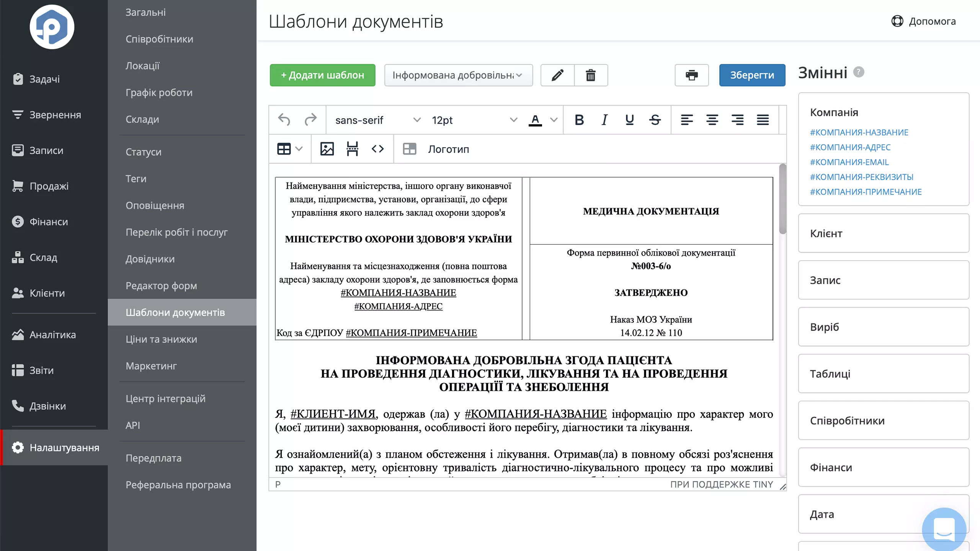Insert variable #КОМПАНИЯ-ПРИМЕЧАНИЕ from panel

866,192
